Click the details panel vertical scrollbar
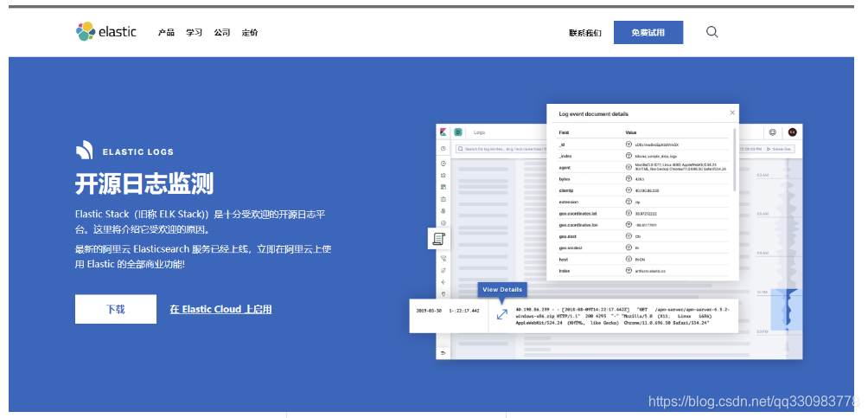 coord(735,159)
